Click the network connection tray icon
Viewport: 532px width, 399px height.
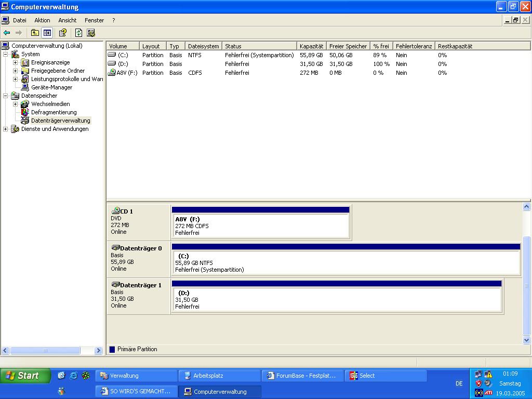tap(478, 374)
